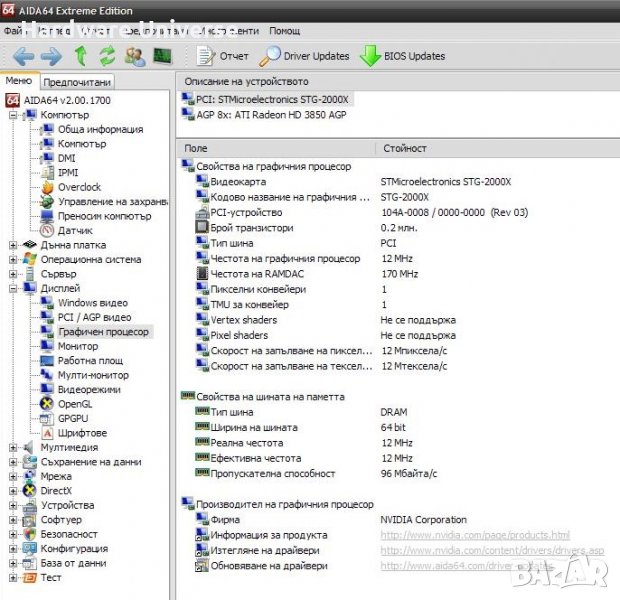Click the users icon in the toolbar
Viewport: 620px width, 600px height.
tap(135, 56)
